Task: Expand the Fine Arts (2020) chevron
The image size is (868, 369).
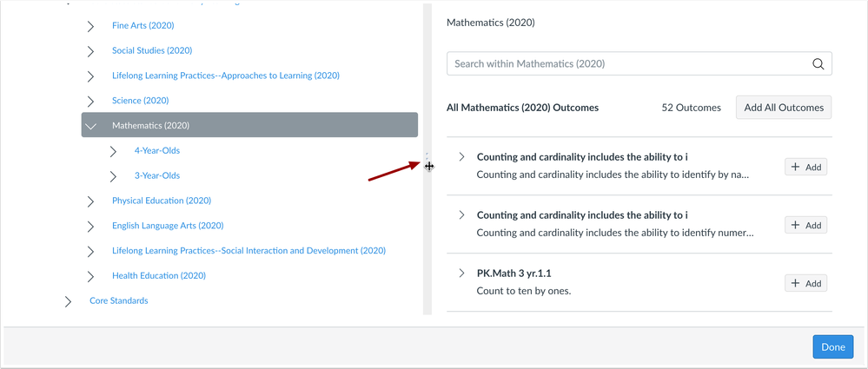Action: [x=90, y=25]
